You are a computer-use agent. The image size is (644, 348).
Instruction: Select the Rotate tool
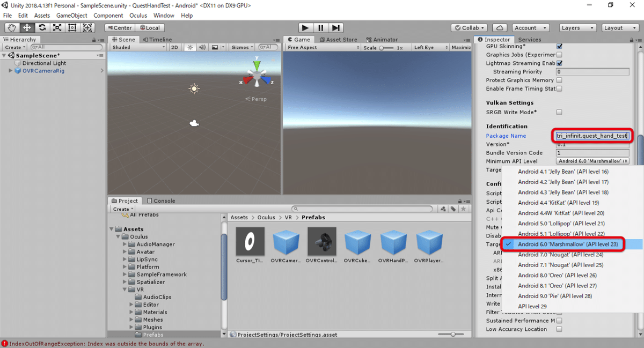tap(42, 28)
